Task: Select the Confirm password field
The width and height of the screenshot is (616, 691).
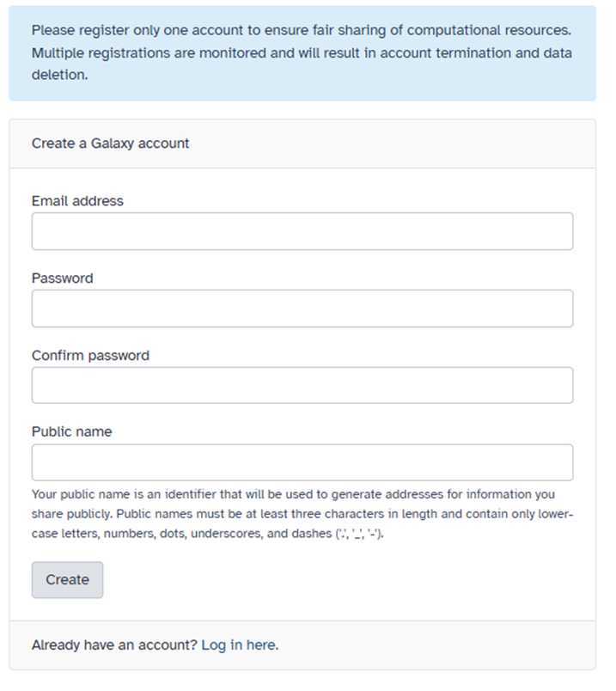Action: tap(302, 385)
